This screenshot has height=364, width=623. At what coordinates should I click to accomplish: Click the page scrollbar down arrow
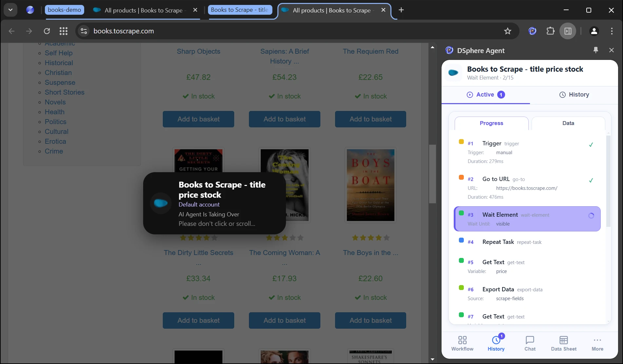point(432,359)
